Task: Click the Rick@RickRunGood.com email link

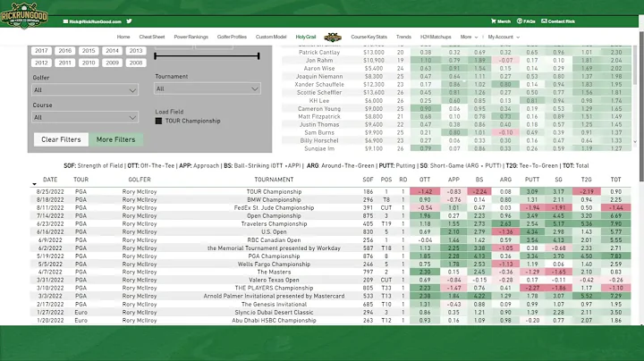Action: pos(92,21)
